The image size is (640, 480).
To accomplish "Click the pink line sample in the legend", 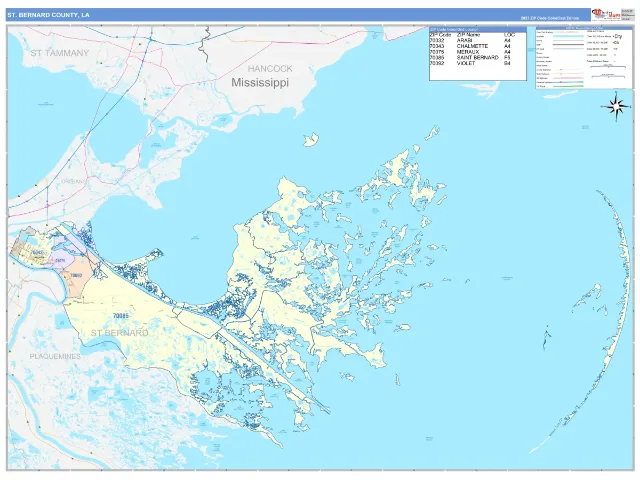I will coord(568,78).
